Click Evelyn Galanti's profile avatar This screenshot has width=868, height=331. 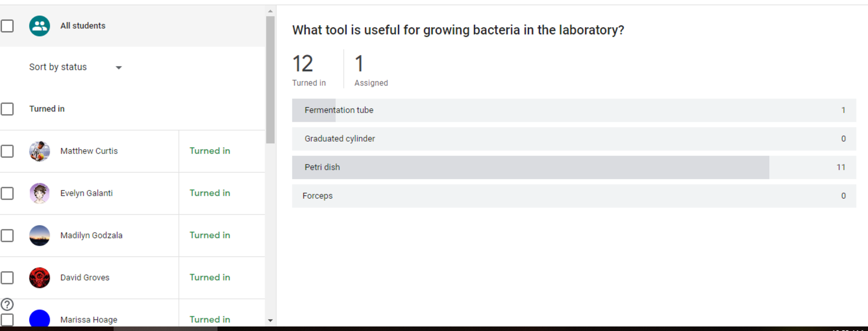pyautogui.click(x=39, y=193)
